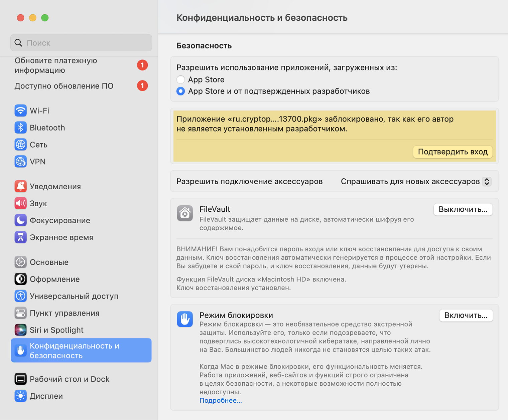508x420 pixels.
Task: Open Экранное время hourglass icon
Action: [20, 237]
